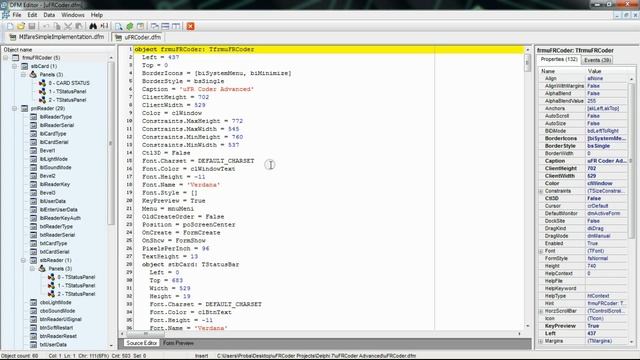This screenshot has width=640, height=360.
Task: Click the stbCard component icon in tree
Action: [x=24, y=66]
